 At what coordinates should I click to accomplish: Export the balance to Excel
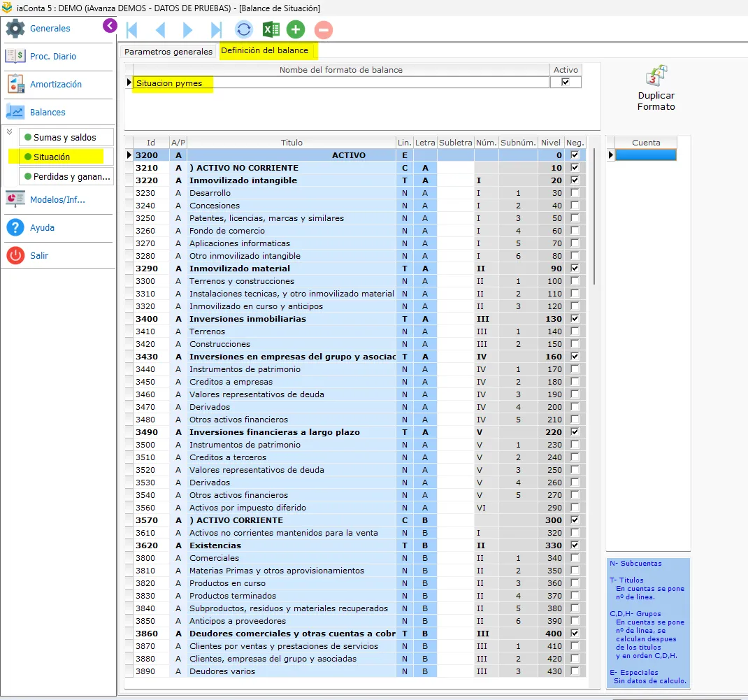point(271,29)
